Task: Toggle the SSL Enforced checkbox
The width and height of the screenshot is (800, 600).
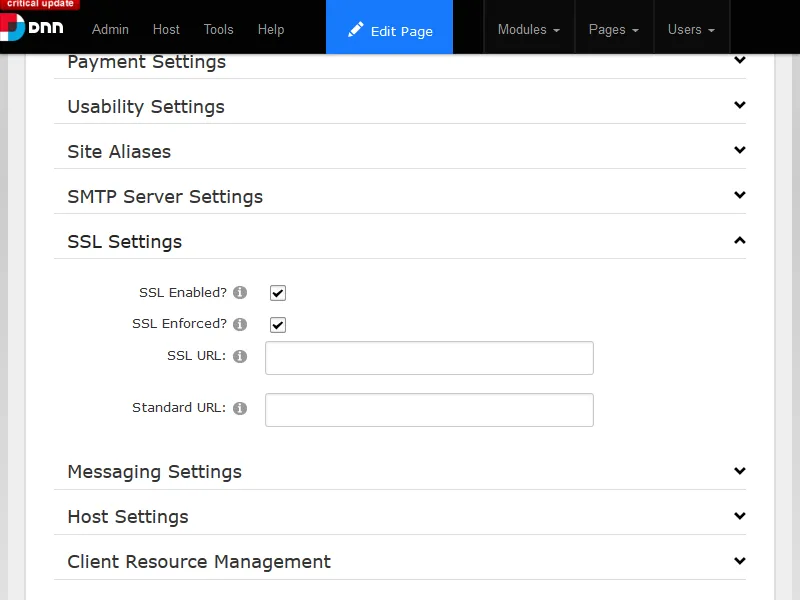Action: (278, 325)
